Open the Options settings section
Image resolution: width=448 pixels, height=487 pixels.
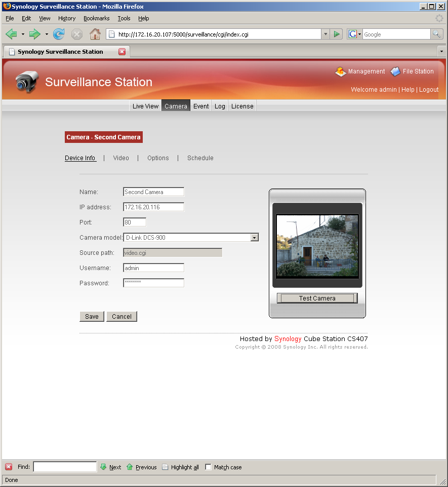tap(158, 158)
